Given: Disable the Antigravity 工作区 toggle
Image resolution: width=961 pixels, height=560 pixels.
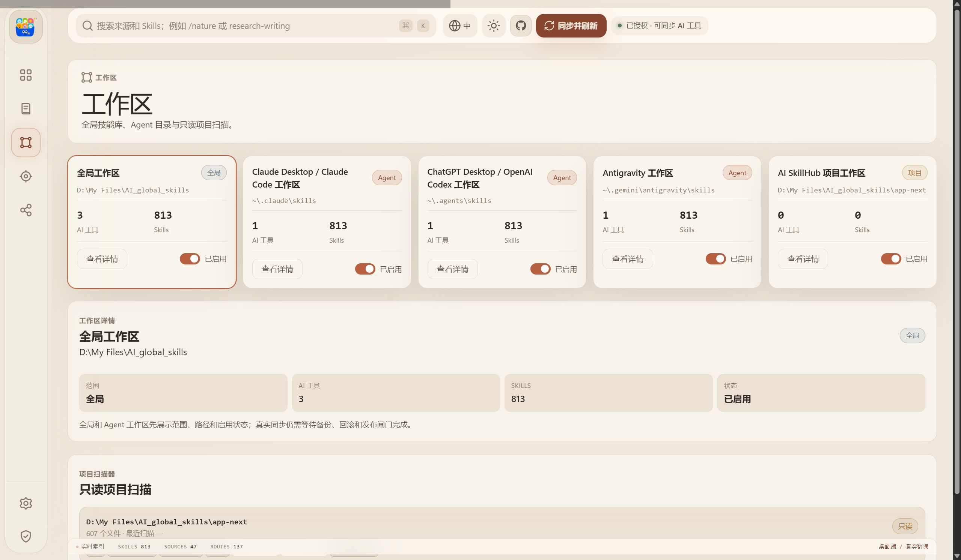Looking at the screenshot, I should click(x=715, y=259).
